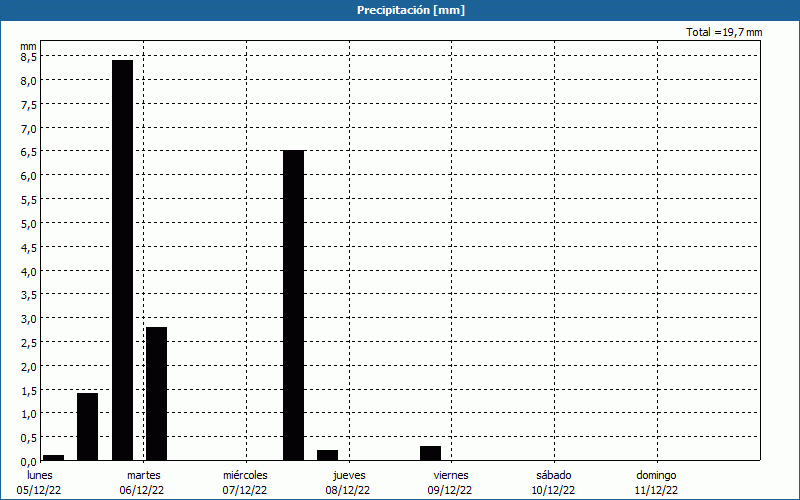The width and height of the screenshot is (800, 500).
Task: Click the 2,0 y-axis value
Action: (x=29, y=366)
